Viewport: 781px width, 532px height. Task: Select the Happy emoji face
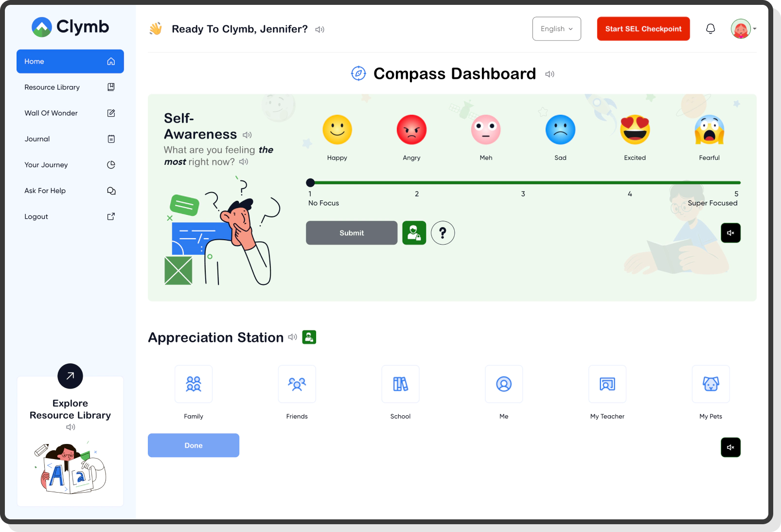[337, 129]
